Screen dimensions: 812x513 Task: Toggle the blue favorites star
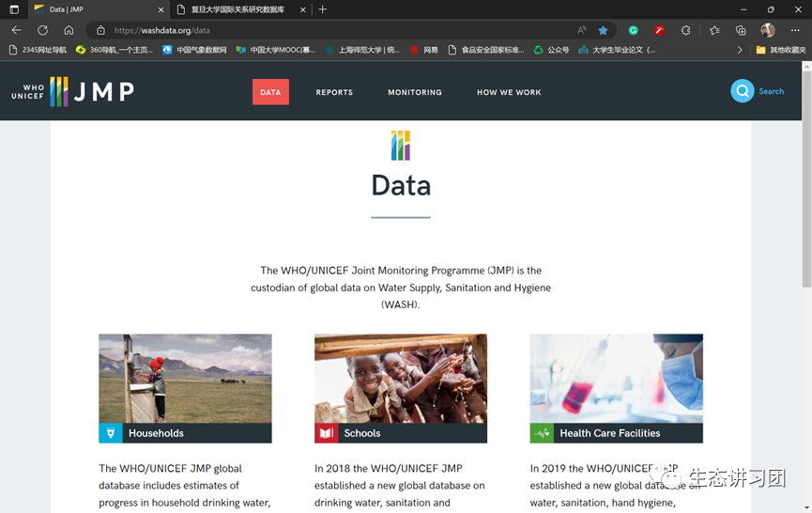tap(603, 31)
